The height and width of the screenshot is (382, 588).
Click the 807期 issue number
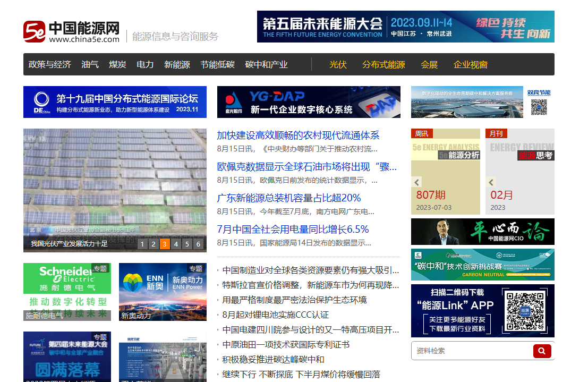(x=431, y=195)
